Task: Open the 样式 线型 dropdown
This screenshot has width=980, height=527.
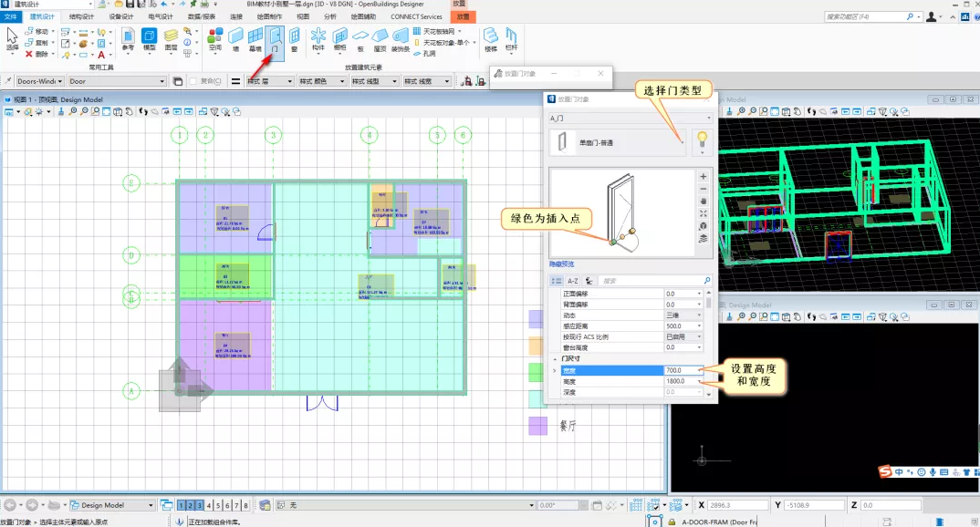Action: coord(374,81)
